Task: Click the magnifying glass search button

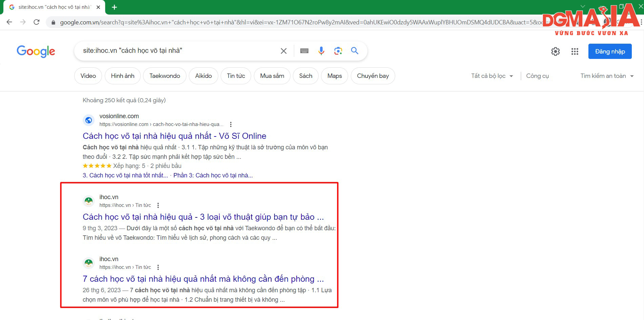Action: [355, 51]
